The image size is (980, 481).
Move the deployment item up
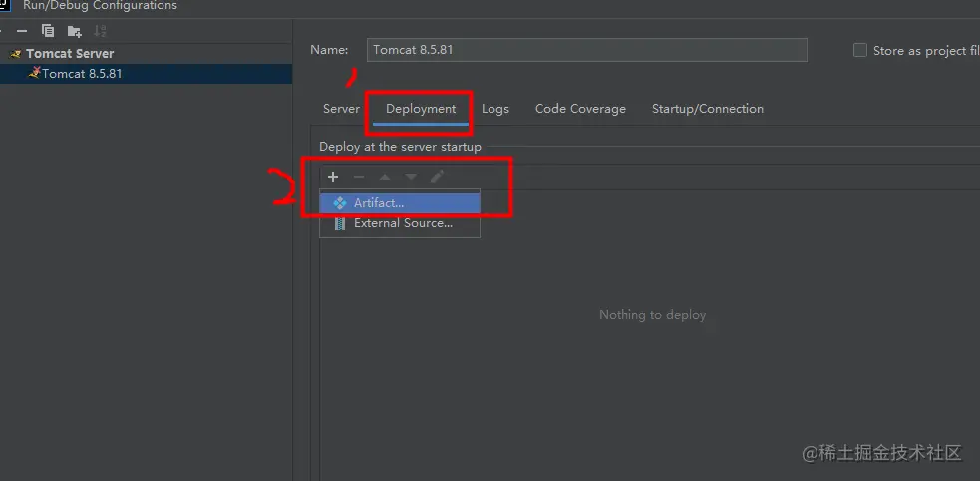click(x=385, y=177)
